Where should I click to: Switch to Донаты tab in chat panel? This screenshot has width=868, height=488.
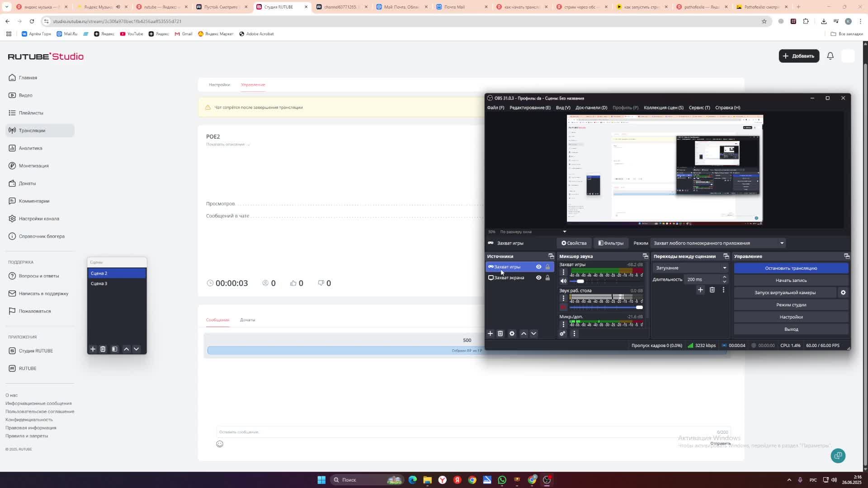click(247, 320)
